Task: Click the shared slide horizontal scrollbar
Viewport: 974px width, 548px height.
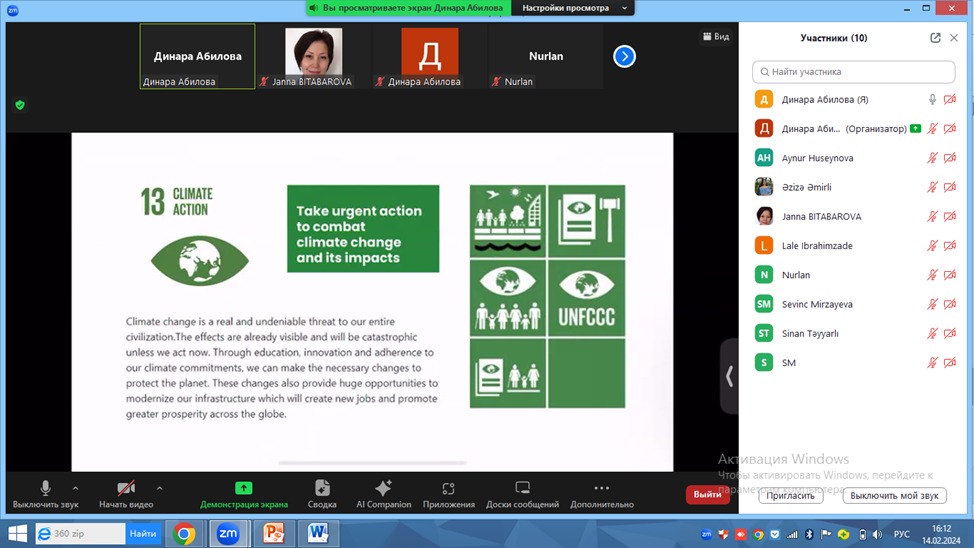Action: [x=372, y=463]
